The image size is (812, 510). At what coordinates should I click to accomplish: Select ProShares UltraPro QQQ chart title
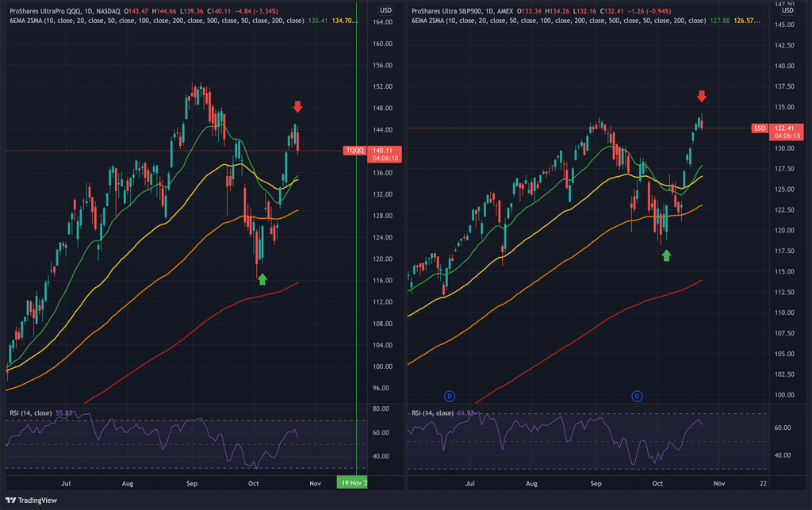click(65, 11)
